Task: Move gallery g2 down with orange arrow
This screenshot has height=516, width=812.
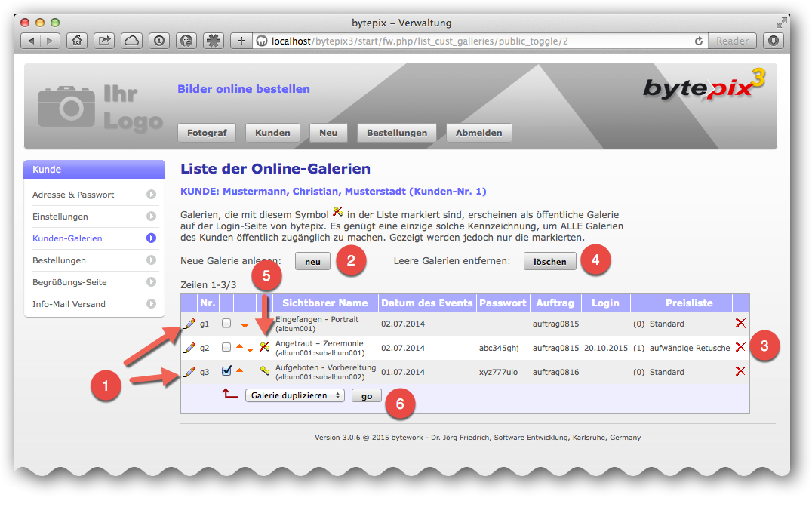Action: [x=250, y=350]
